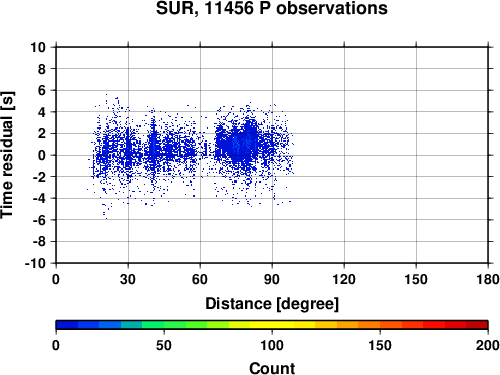The image size is (500, 375).
Task: Click the dense data cluster near 80 degrees
Action: click(x=247, y=143)
